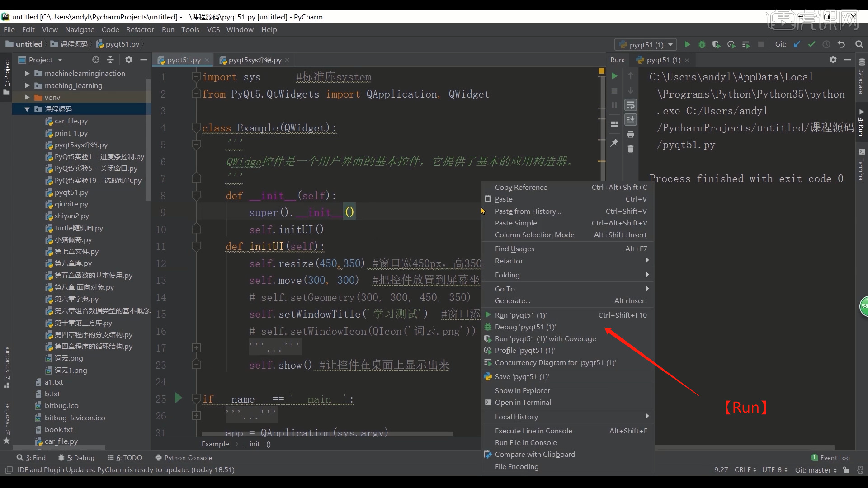This screenshot has width=868, height=488.
Task: Run the program from the main toolbar
Action: click(x=687, y=44)
